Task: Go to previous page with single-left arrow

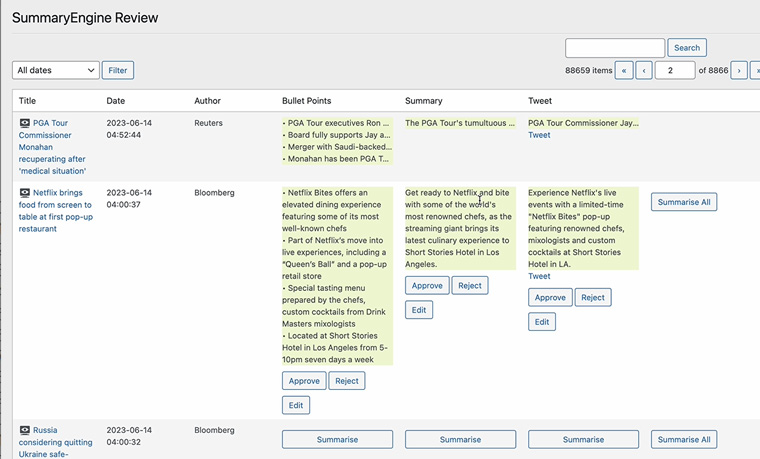Action: pyautogui.click(x=644, y=70)
